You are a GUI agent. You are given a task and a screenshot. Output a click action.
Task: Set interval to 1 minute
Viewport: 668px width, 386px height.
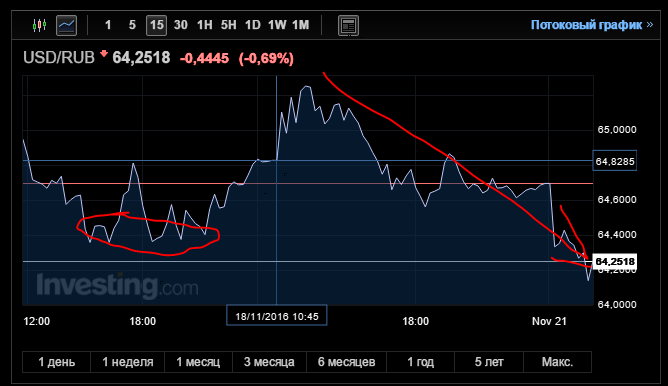pos(108,25)
